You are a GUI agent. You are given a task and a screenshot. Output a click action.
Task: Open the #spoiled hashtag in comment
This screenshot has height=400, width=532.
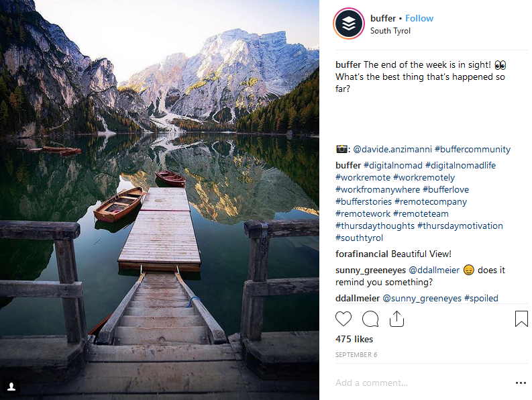[x=480, y=298]
